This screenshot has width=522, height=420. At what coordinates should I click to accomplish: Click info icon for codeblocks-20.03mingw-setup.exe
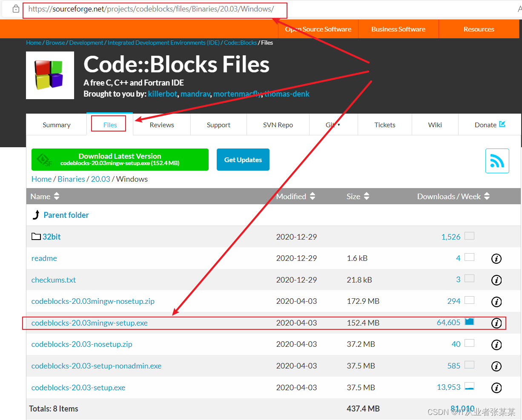click(x=496, y=323)
